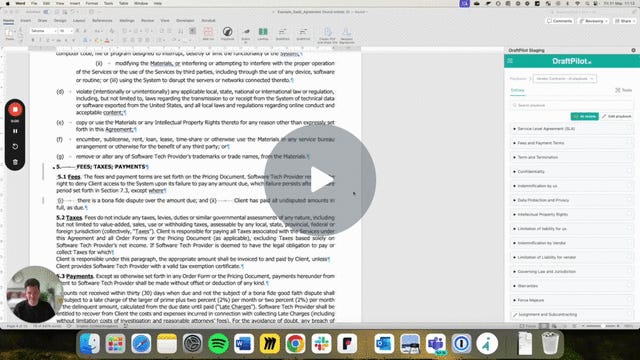Open Finder from the dock
This screenshot has height=360, width=640.
[90, 344]
